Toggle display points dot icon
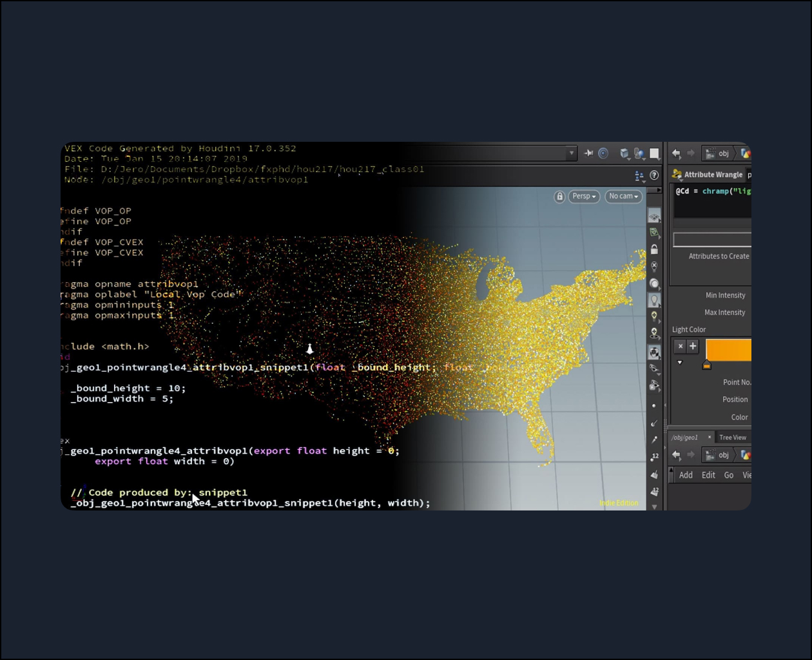 654,406
